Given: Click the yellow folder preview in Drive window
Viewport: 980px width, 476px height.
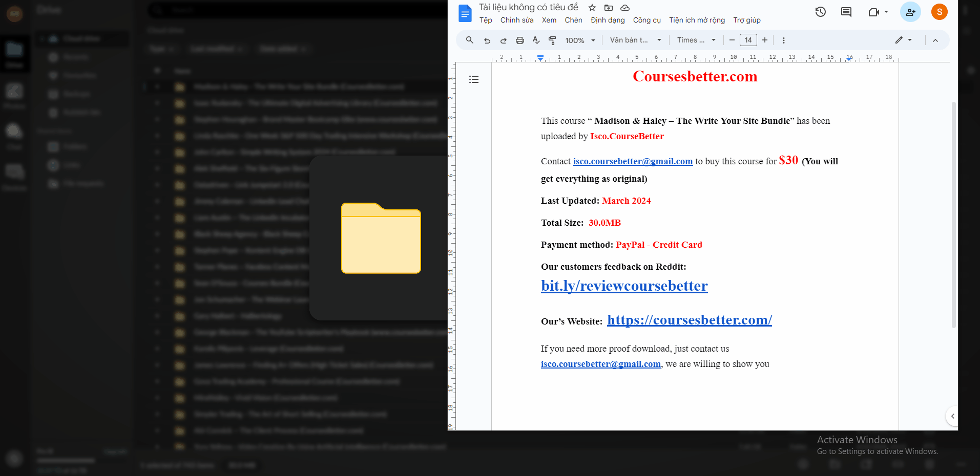Looking at the screenshot, I should click(381, 238).
